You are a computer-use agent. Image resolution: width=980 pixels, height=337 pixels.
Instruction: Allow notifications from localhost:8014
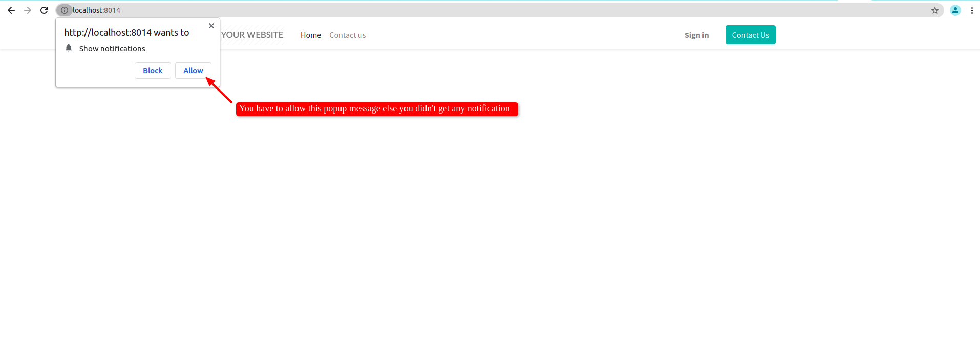coord(193,71)
